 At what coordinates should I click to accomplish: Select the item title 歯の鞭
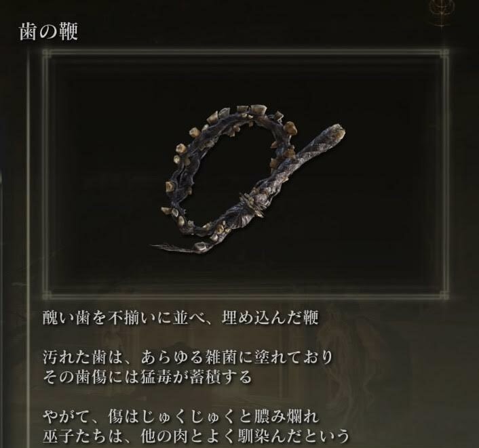(49, 32)
